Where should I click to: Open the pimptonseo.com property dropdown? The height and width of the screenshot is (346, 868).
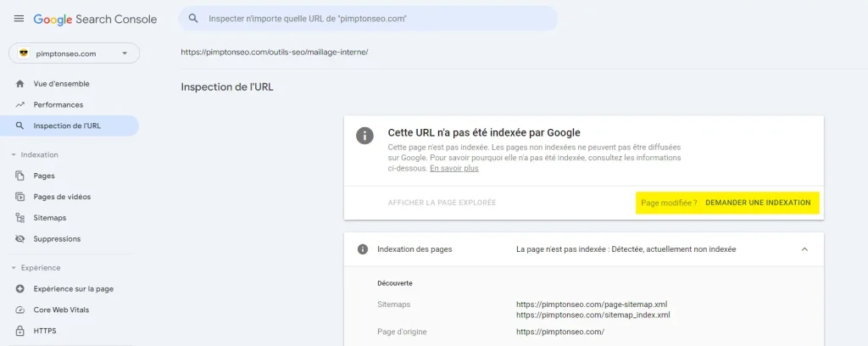(x=75, y=53)
